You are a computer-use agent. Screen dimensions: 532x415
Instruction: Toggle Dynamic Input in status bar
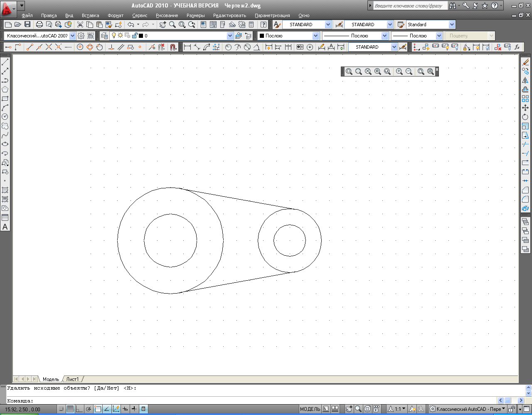[125, 409]
